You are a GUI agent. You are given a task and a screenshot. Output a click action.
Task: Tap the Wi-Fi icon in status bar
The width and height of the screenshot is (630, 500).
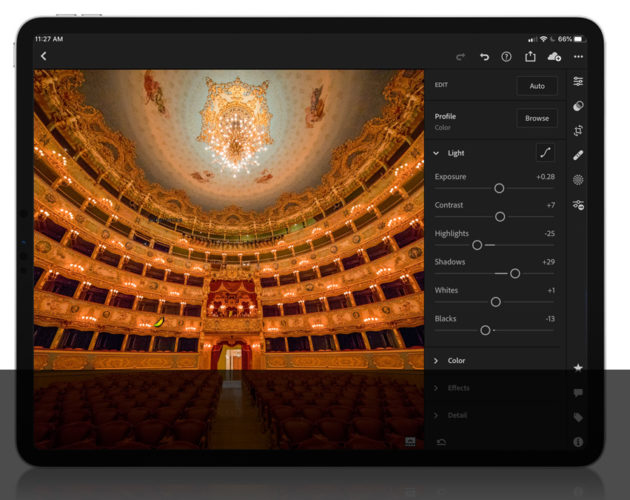pos(543,39)
